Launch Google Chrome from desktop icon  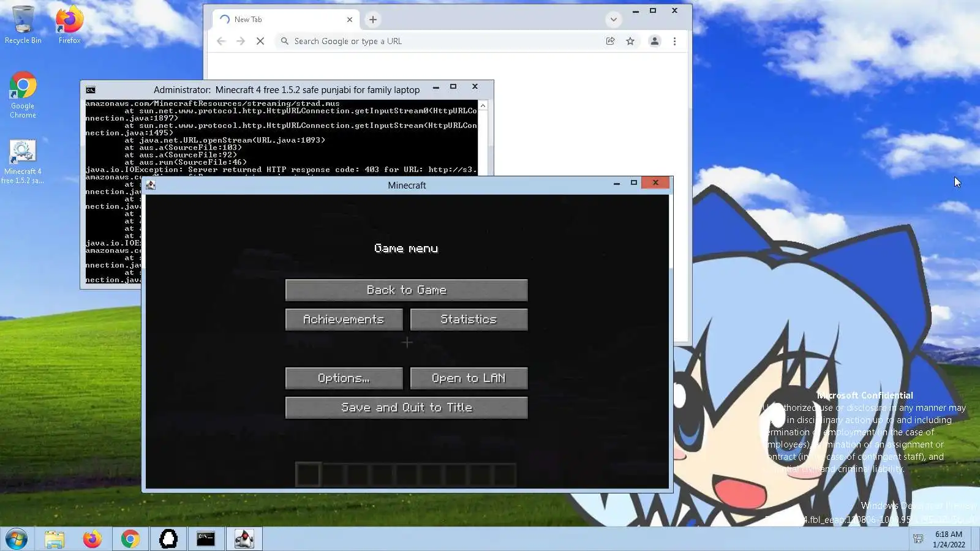(23, 95)
